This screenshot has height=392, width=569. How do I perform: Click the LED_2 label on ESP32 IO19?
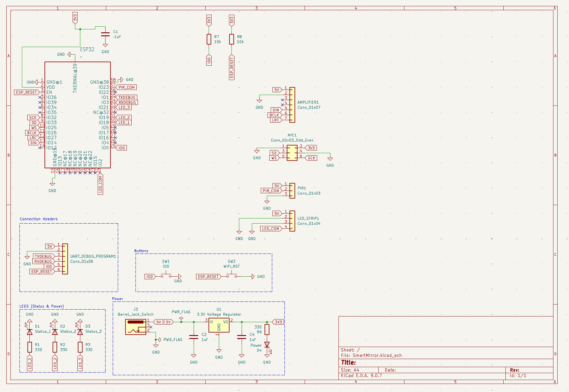(x=124, y=118)
